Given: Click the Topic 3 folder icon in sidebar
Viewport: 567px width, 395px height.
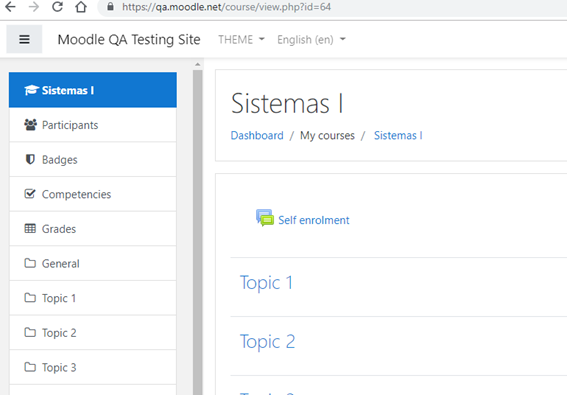Looking at the screenshot, I should pyautogui.click(x=30, y=367).
